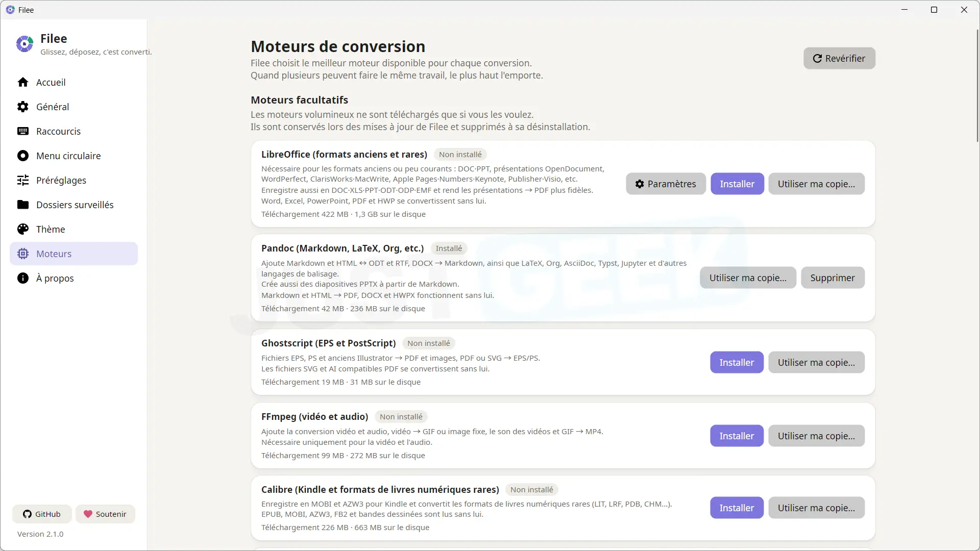The width and height of the screenshot is (980, 551).
Task: Click the Menu circulaire ring icon
Action: 23,156
